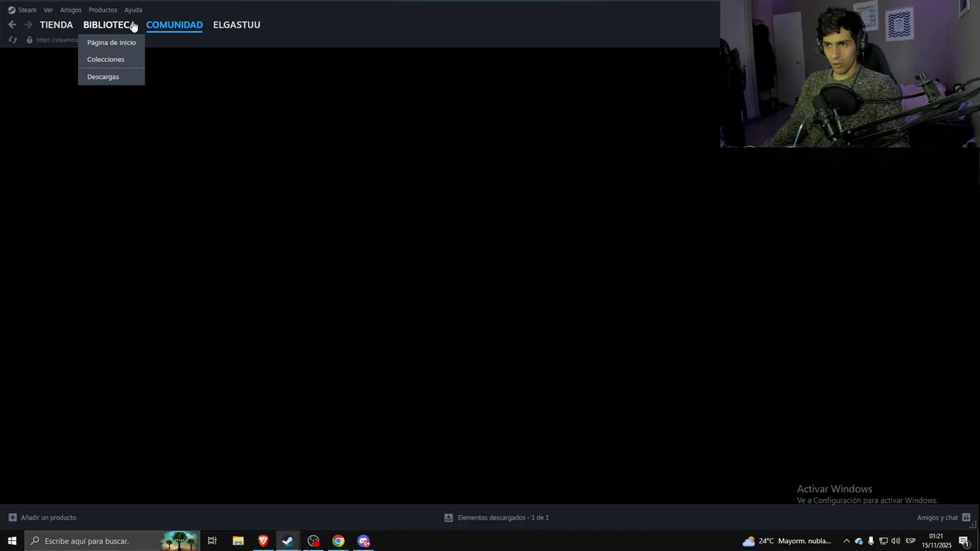Click the download icon beside Elementos descargados
This screenshot has height=551, width=980.
click(449, 517)
